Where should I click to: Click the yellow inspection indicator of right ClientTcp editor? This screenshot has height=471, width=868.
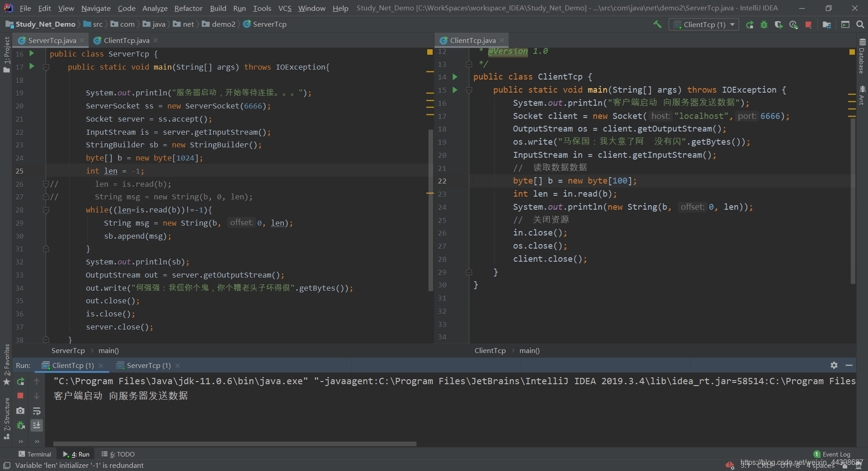(x=852, y=52)
